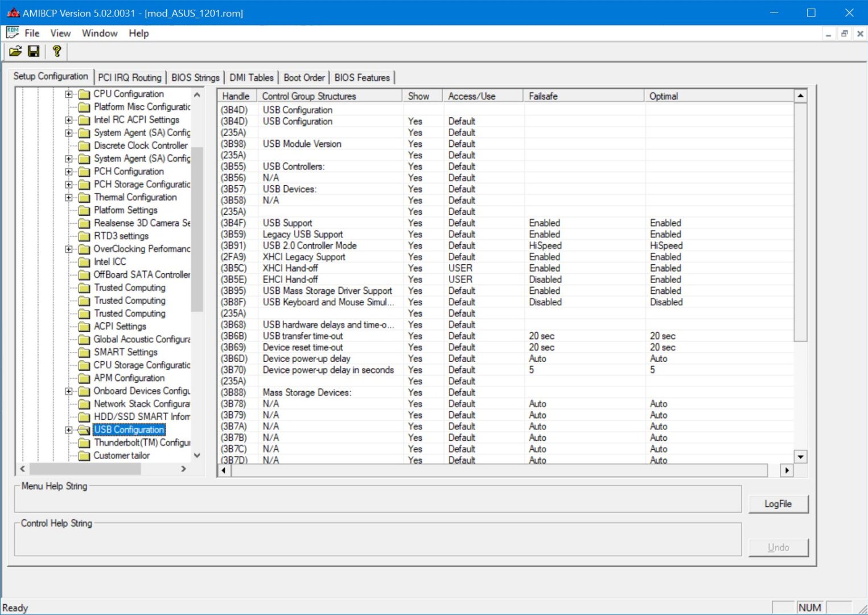868x615 pixels.
Task: Open the View menu
Action: tap(60, 33)
